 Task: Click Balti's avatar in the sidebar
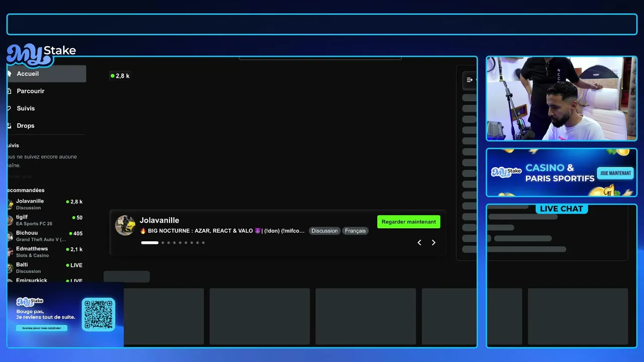click(10, 267)
